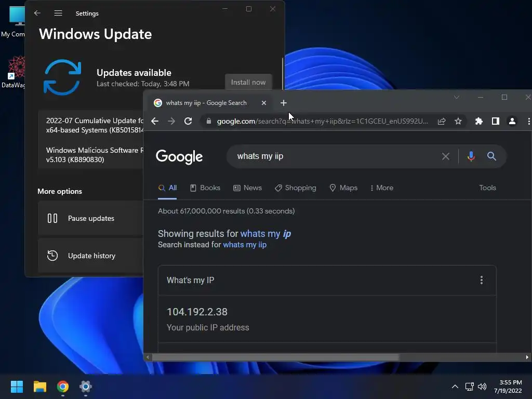Open File Explorer from taskbar

(x=39, y=387)
